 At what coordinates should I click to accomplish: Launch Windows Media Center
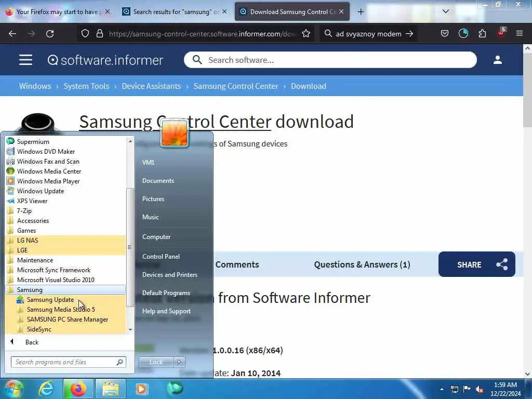click(x=65, y=171)
